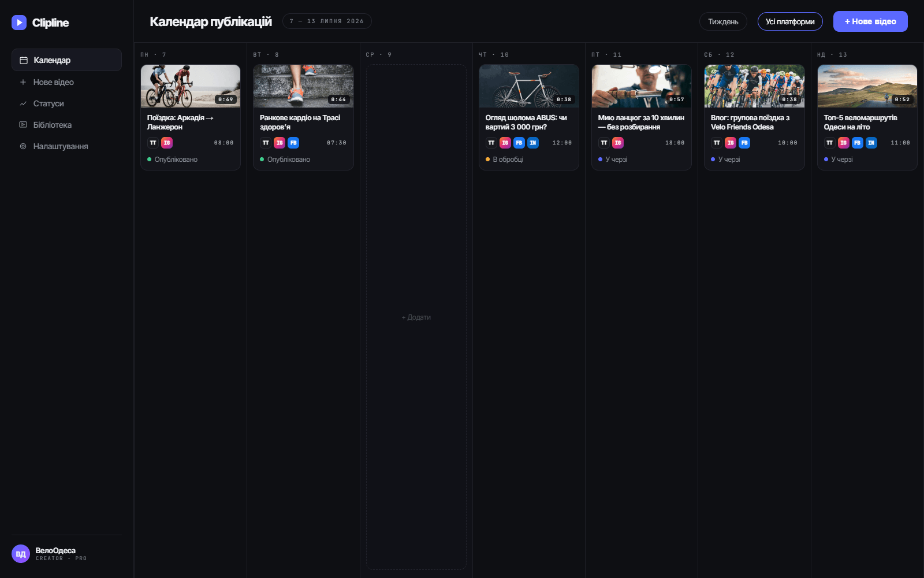Open thumbnail for Топ-5 веломаршрутів Одеси

coord(867,86)
